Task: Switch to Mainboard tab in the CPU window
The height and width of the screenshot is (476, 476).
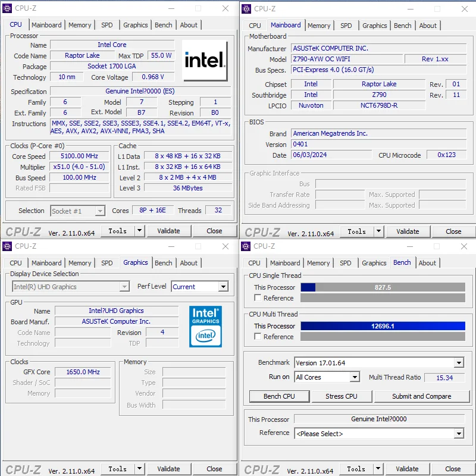Action: (46, 25)
